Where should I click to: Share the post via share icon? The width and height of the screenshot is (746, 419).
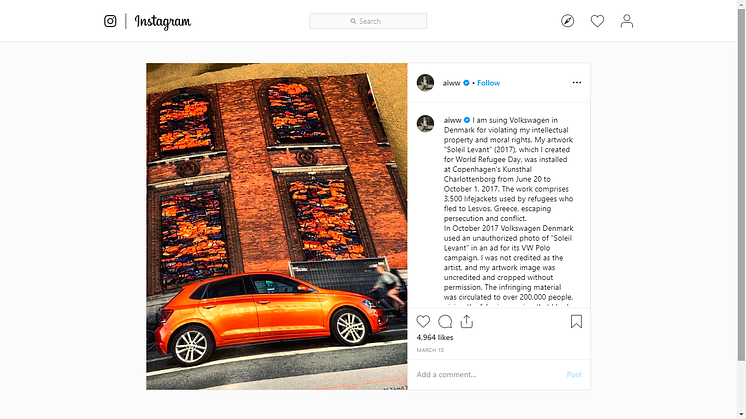[467, 322]
